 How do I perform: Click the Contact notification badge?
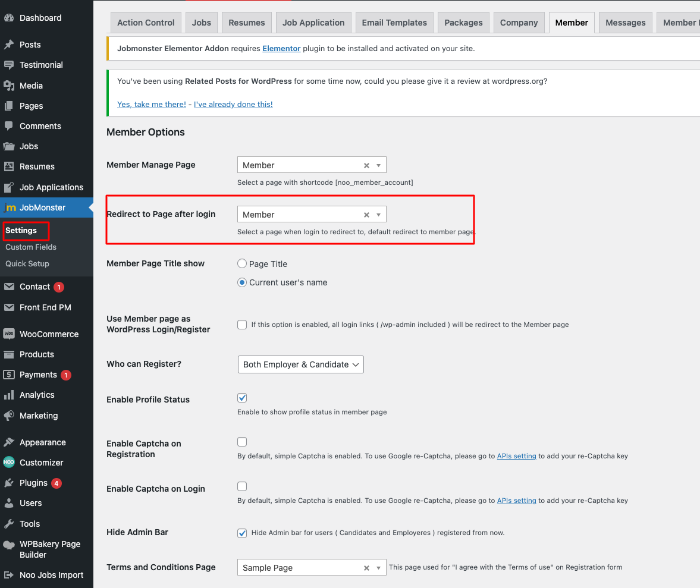(x=59, y=287)
